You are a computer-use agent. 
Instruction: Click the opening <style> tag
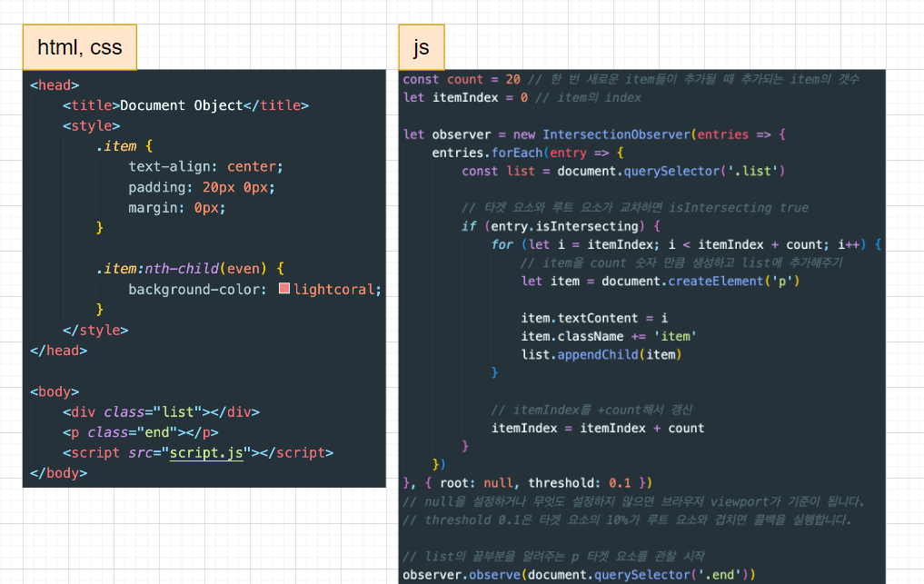coord(92,126)
